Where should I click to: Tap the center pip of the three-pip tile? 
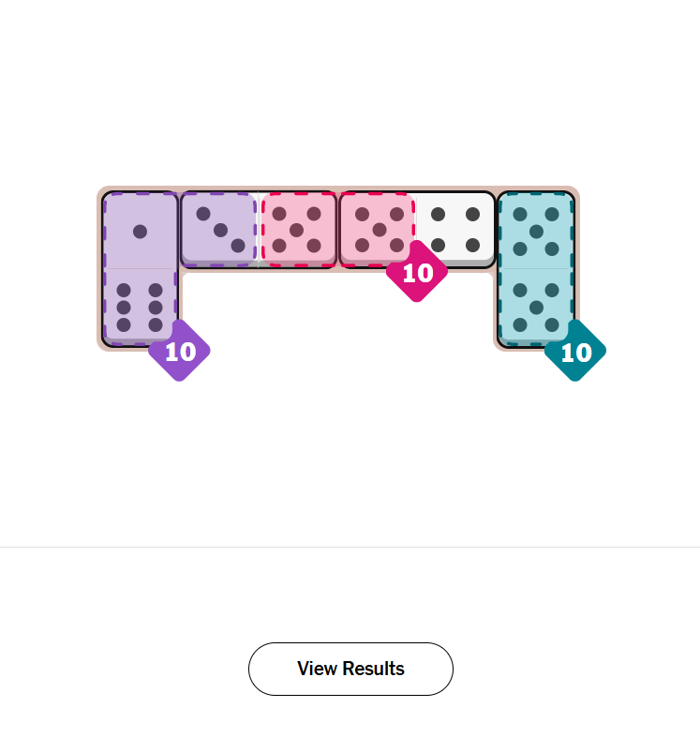(x=220, y=230)
